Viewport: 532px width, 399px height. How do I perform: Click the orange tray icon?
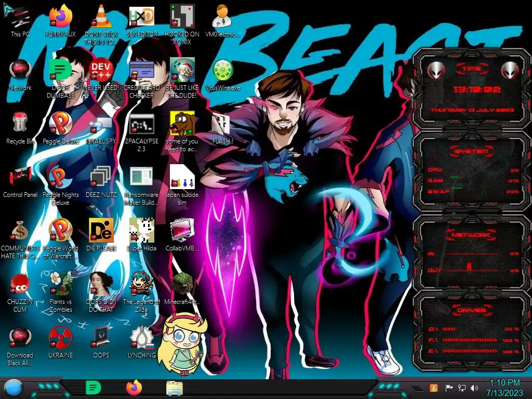point(434,388)
